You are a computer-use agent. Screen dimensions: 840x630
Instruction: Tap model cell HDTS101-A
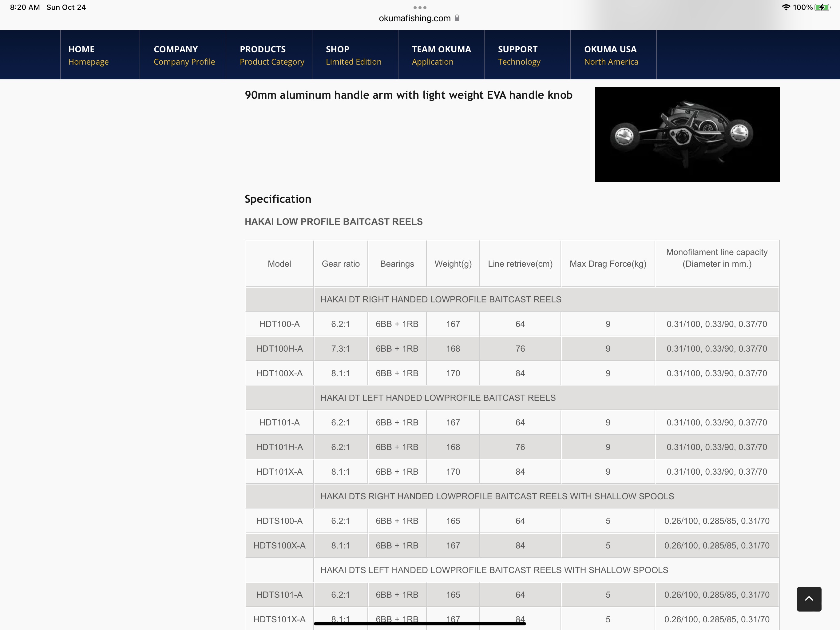[279, 595]
